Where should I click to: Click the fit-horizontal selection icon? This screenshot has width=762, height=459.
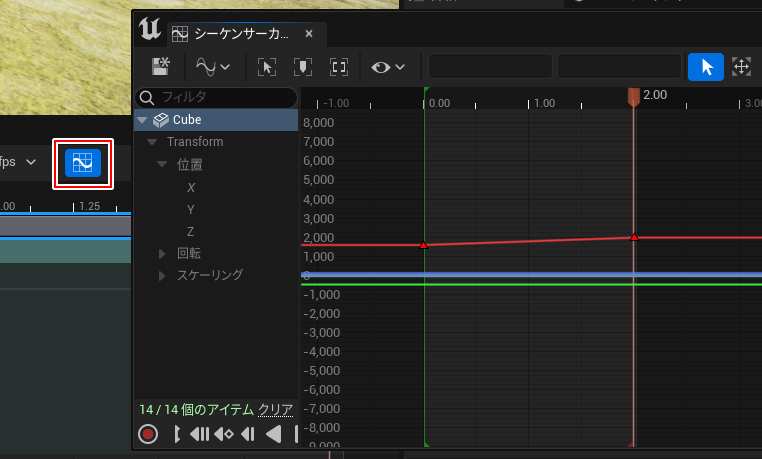click(267, 67)
